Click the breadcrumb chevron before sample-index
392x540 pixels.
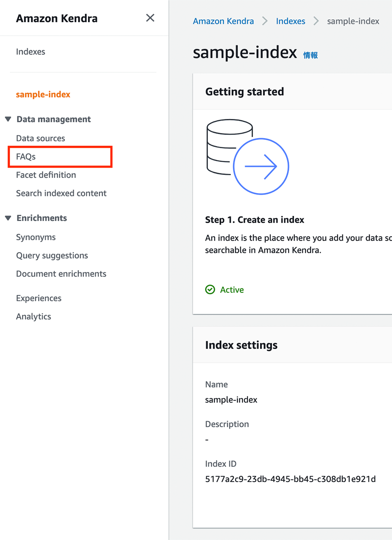(316, 20)
